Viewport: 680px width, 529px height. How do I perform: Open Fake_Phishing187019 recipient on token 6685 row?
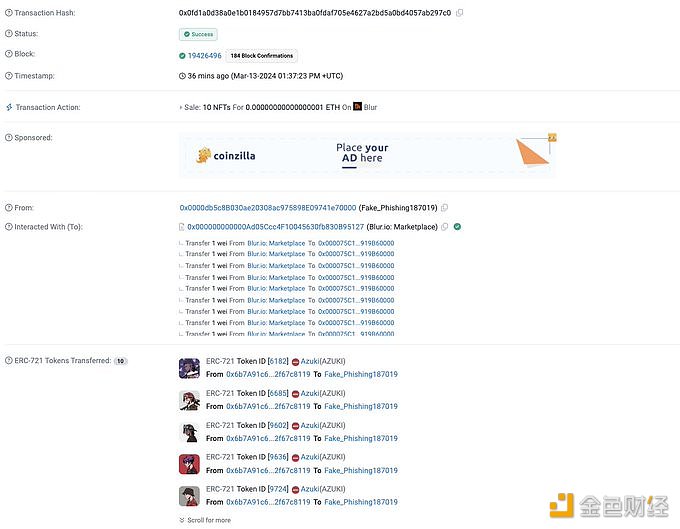click(x=361, y=406)
